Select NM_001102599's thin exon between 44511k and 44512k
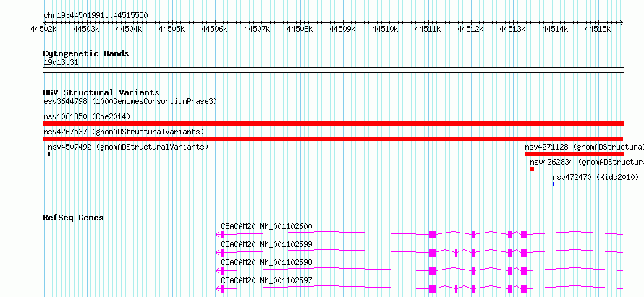This screenshot has width=644, height=297. click(x=457, y=253)
